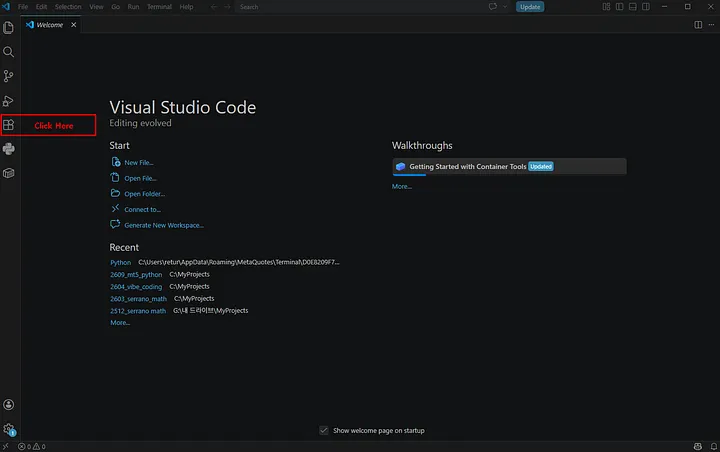Open the editor More Actions ellipsis
Image resolution: width=720 pixels, height=452 pixels.
[711, 25]
